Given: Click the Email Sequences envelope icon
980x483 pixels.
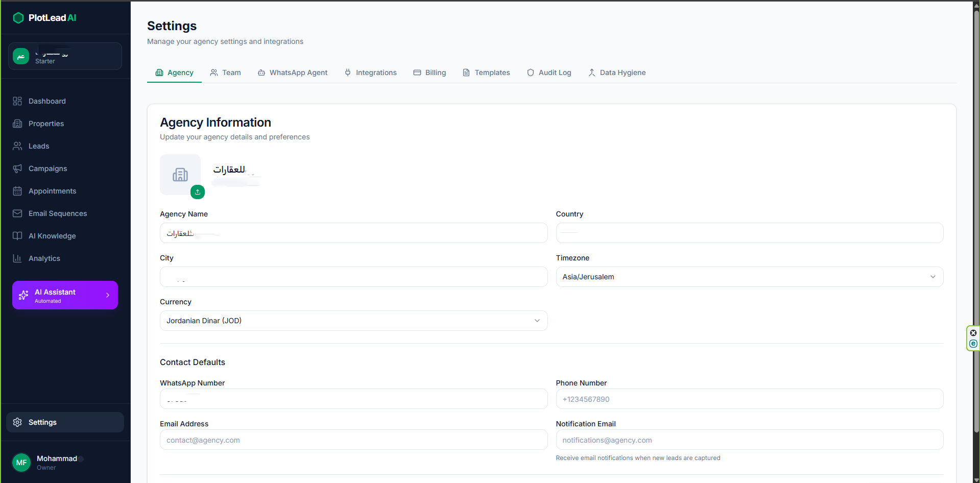Looking at the screenshot, I should [17, 213].
